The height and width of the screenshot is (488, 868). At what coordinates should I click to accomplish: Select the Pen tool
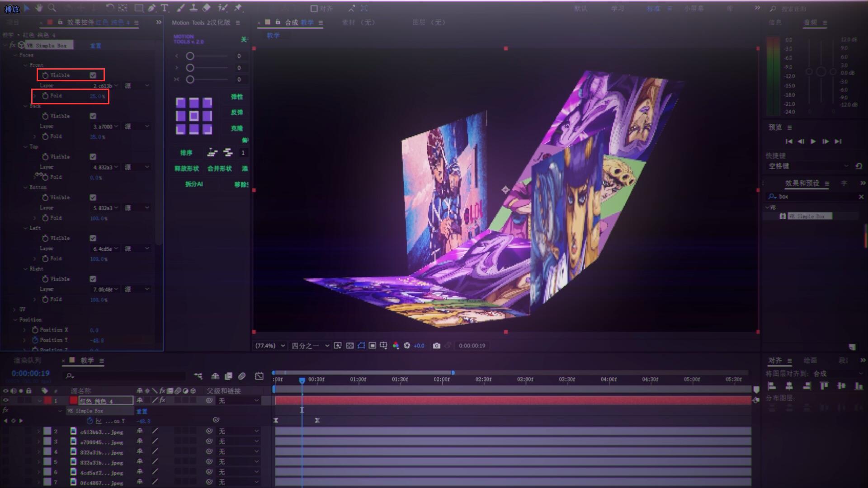(151, 8)
